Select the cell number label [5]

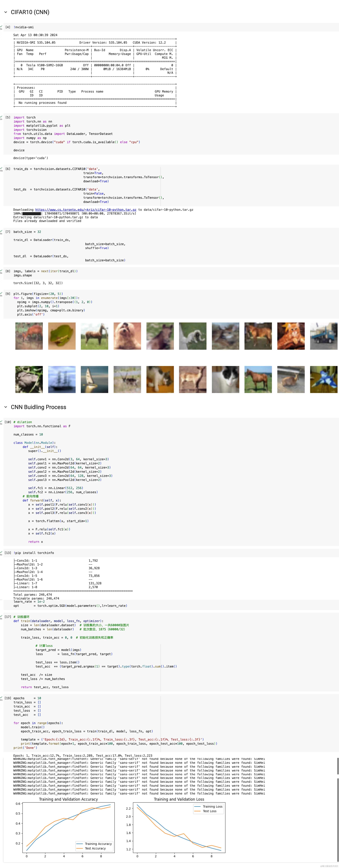pyautogui.click(x=8, y=117)
